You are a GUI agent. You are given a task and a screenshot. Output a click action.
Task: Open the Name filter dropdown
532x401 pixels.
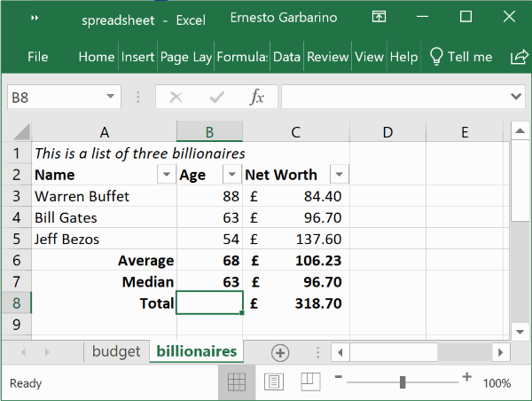coord(167,175)
